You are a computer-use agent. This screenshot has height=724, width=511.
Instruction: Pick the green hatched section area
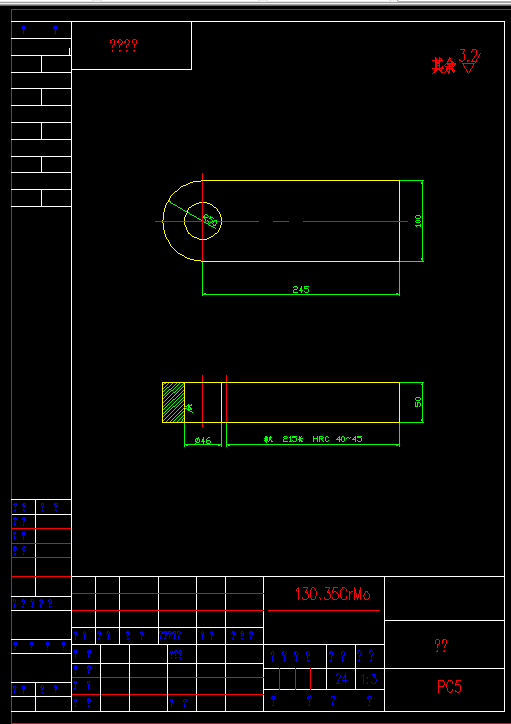[174, 402]
